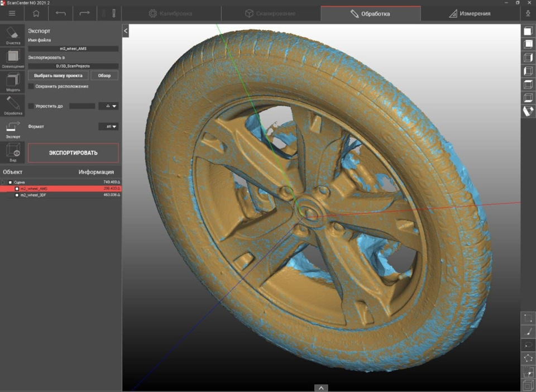This screenshot has height=392, width=536.
Task: Open the hamburger main menu
Action: point(12,13)
